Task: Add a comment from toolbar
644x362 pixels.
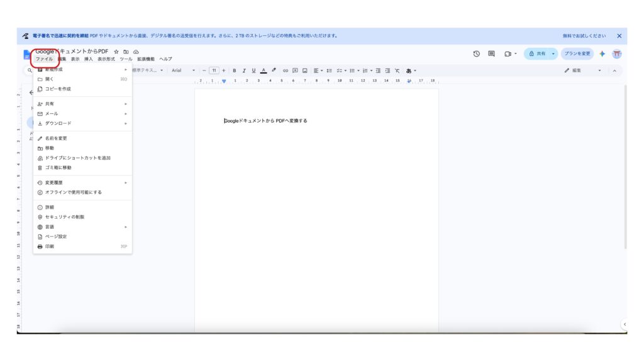Action: (x=295, y=70)
